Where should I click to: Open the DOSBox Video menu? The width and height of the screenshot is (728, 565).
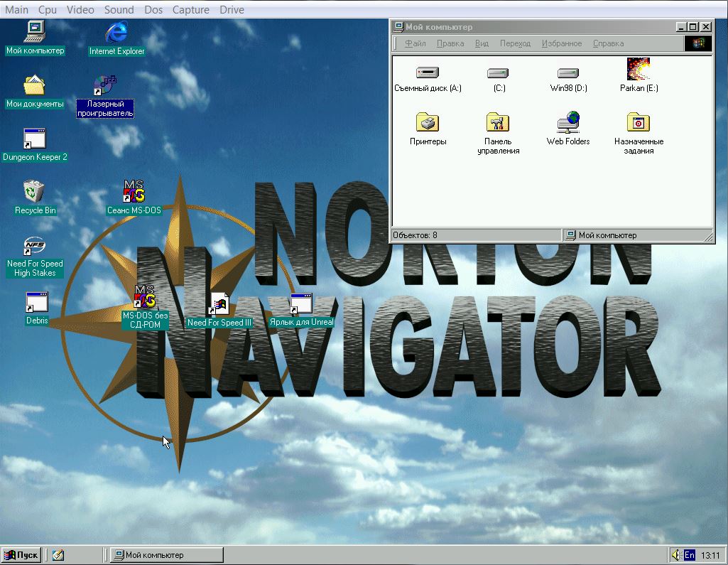pyautogui.click(x=80, y=9)
